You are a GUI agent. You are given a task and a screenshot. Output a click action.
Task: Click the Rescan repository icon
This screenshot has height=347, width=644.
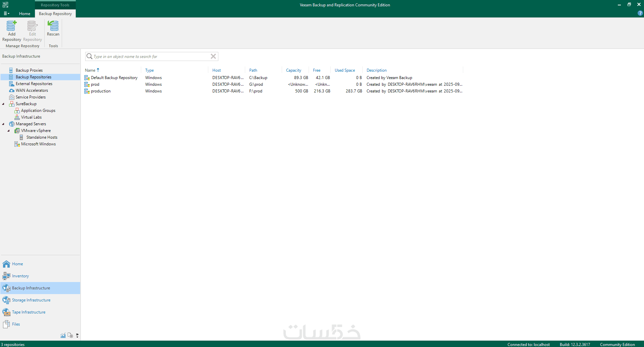(x=53, y=26)
